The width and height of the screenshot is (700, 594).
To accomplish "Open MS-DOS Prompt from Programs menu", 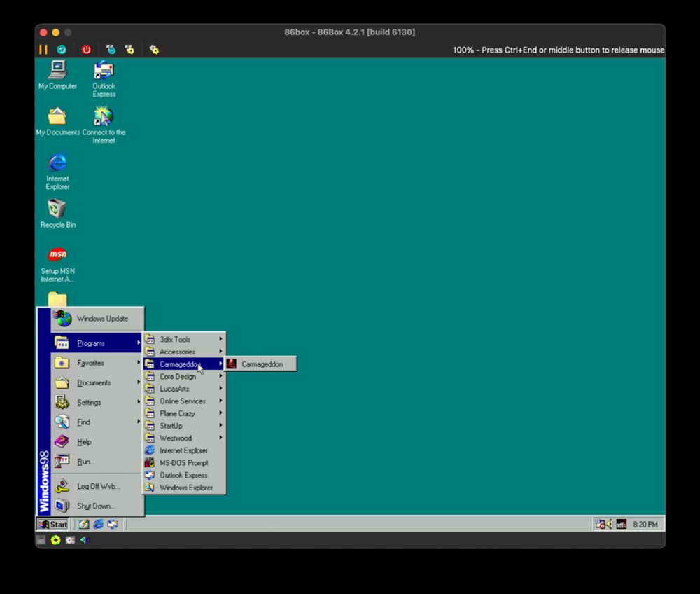I will pos(183,463).
